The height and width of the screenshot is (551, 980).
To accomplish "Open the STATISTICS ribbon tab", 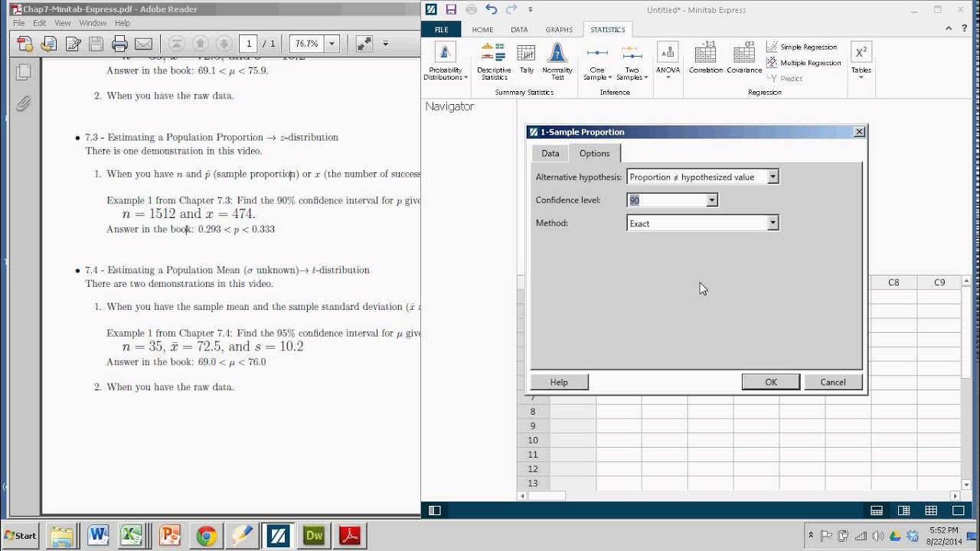I will (x=608, y=29).
